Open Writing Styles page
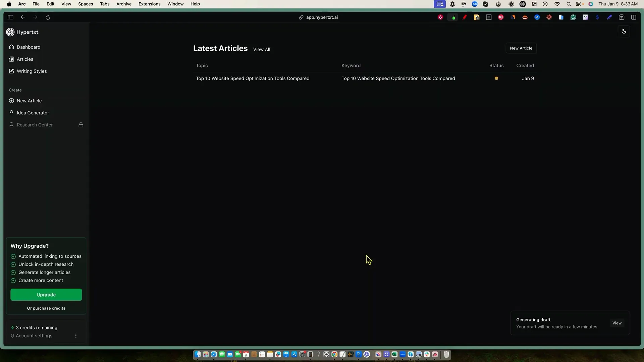Image resolution: width=644 pixels, height=362 pixels. [32, 71]
